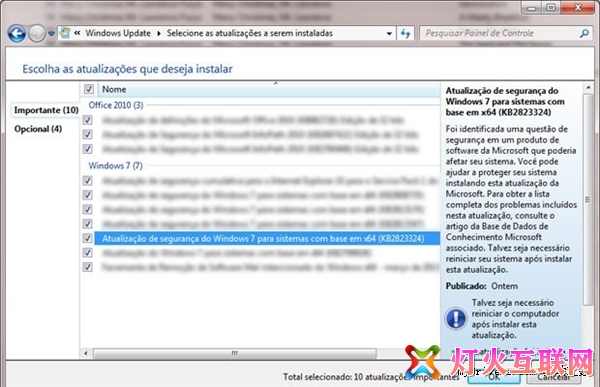Viewport: 600px width, 387px height.
Task: Click the blue Back arrow button
Action: coord(17,34)
